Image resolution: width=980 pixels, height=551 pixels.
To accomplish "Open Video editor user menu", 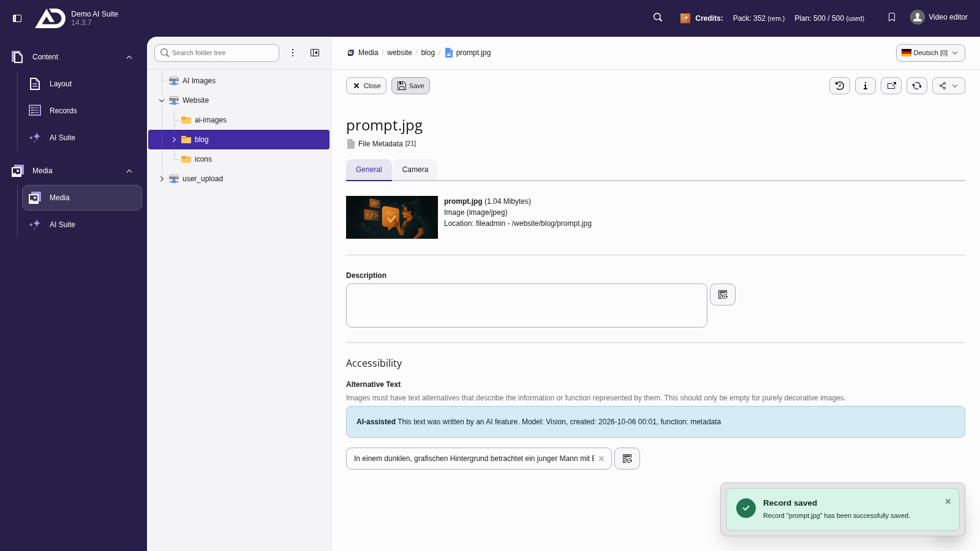I will 939,17.
